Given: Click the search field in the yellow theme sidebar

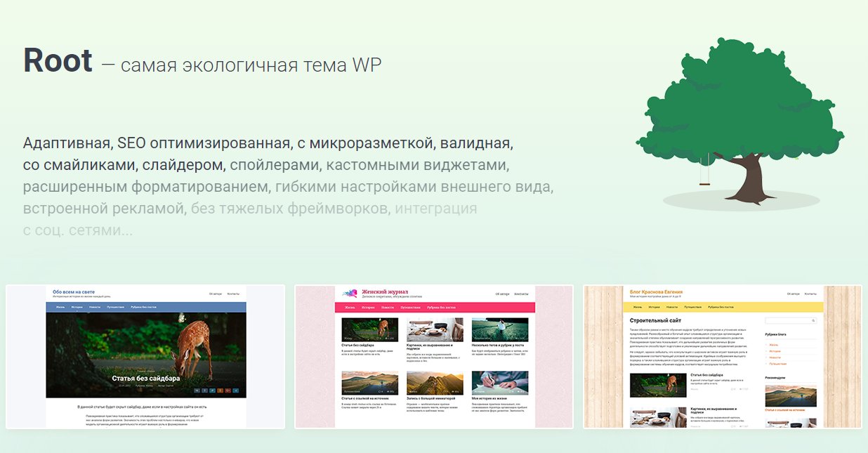Looking at the screenshot, I should [787, 320].
